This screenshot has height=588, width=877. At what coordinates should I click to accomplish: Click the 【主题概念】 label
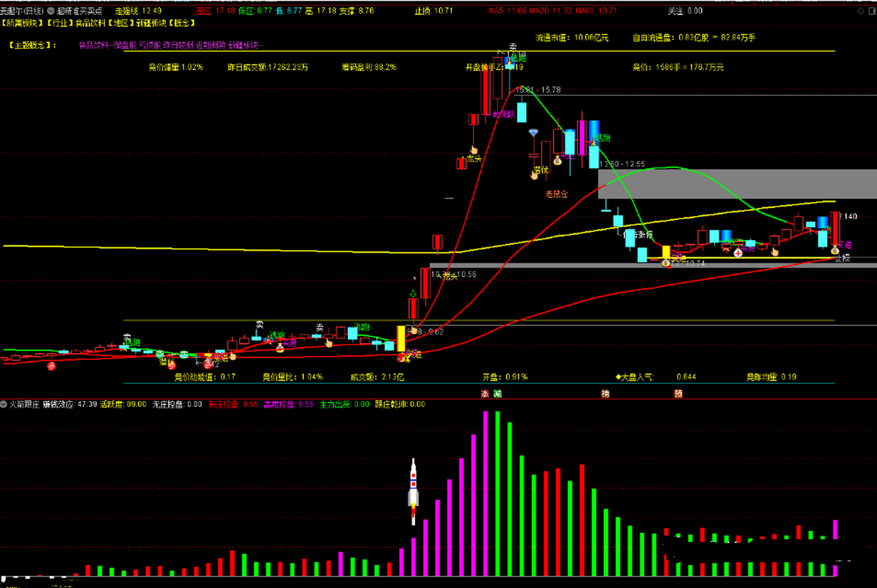pyautogui.click(x=33, y=45)
